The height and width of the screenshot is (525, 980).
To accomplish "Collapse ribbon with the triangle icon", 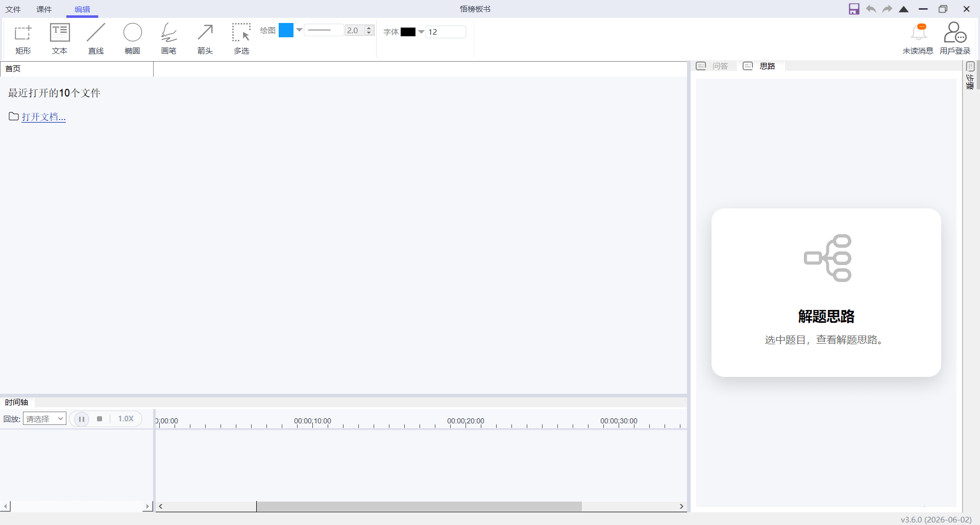I will click(x=904, y=9).
